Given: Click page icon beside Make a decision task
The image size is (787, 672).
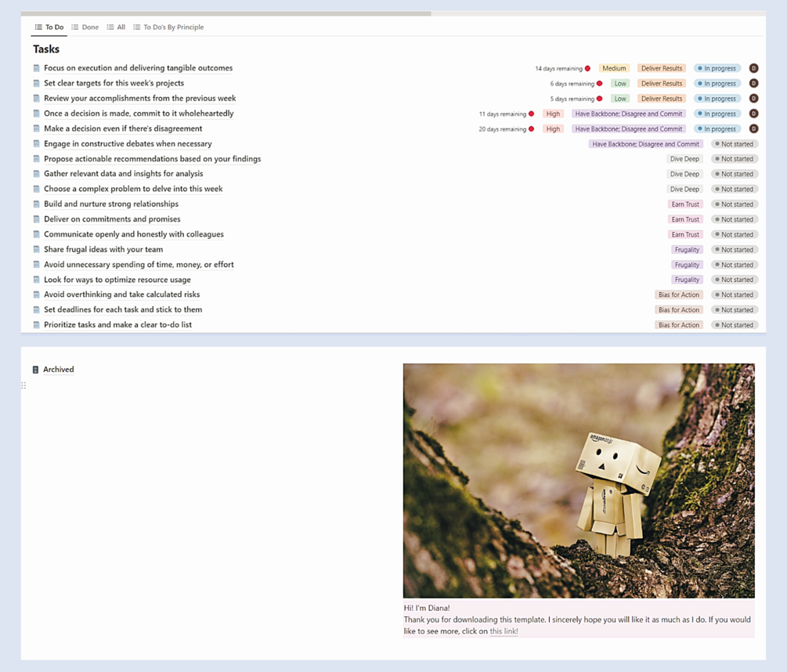Looking at the screenshot, I should point(37,128).
